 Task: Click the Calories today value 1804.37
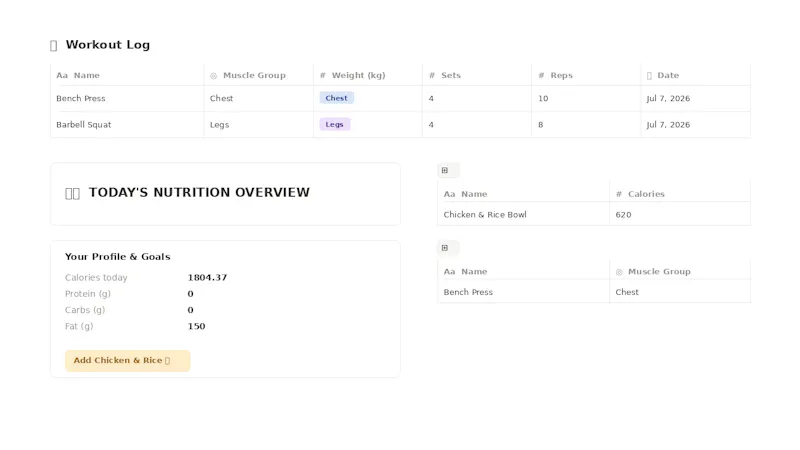[207, 278]
